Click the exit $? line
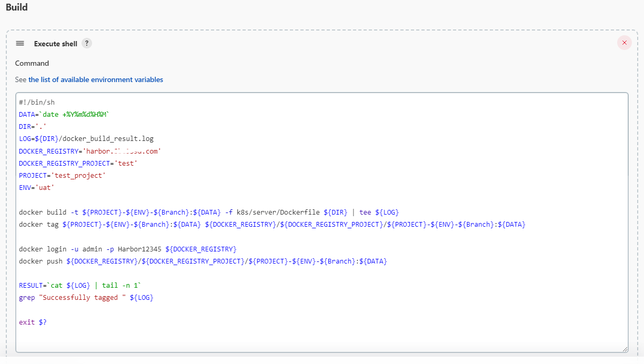Image resolution: width=644 pixels, height=364 pixels. click(x=33, y=322)
